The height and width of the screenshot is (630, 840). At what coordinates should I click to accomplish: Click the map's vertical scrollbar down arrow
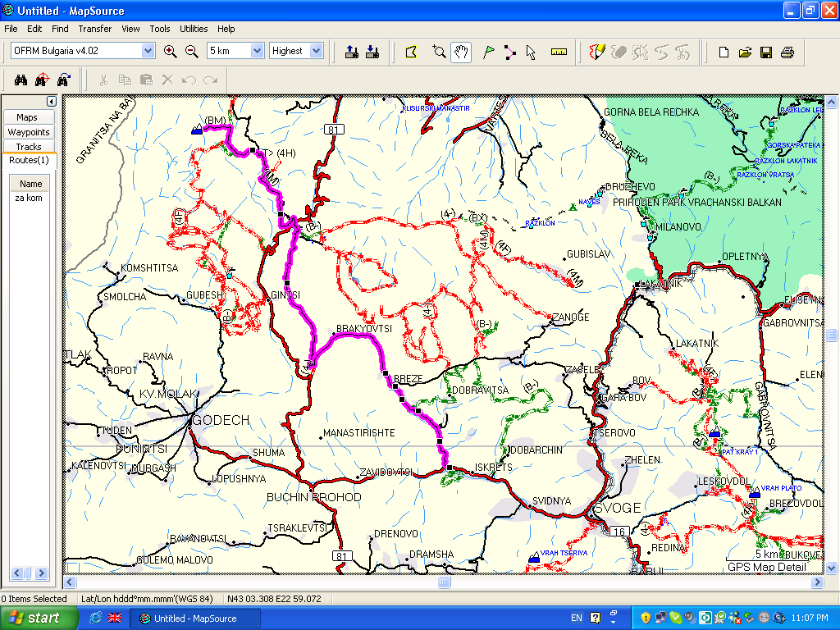pos(831,568)
